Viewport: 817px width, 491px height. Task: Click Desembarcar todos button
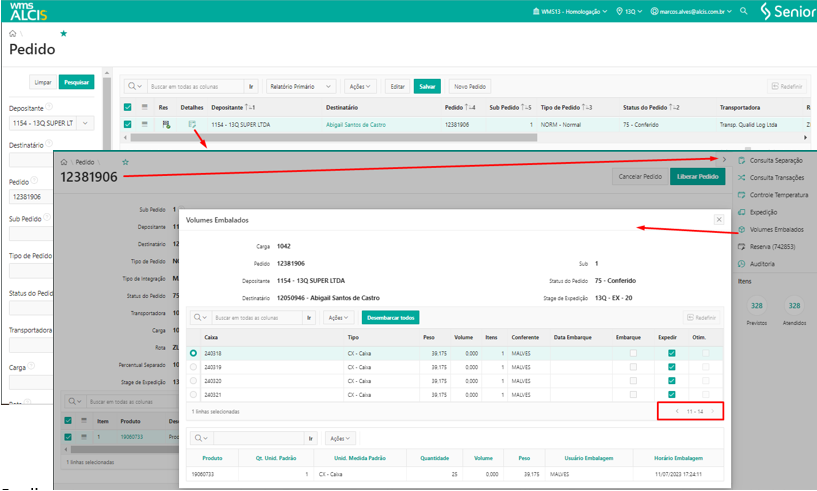click(390, 317)
